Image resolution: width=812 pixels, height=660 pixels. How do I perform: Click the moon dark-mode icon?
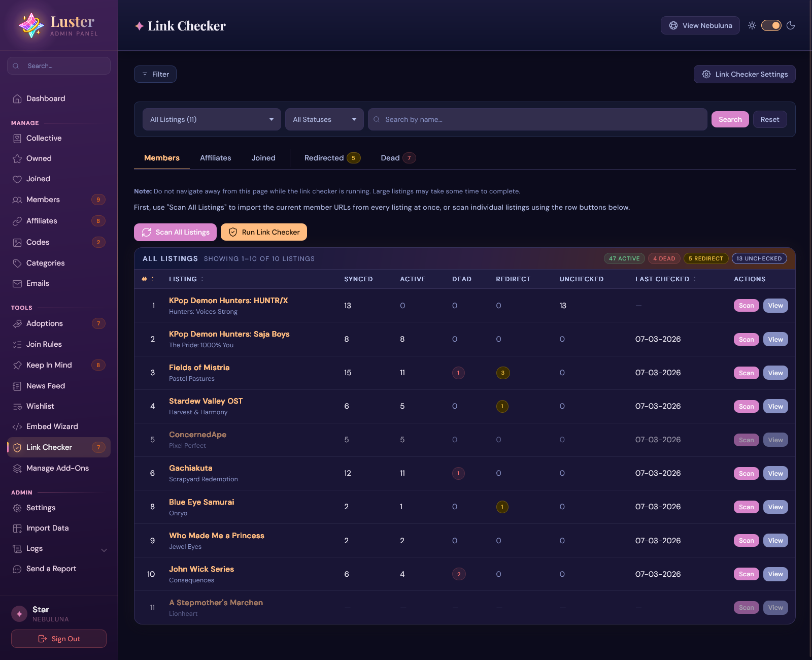tap(791, 25)
